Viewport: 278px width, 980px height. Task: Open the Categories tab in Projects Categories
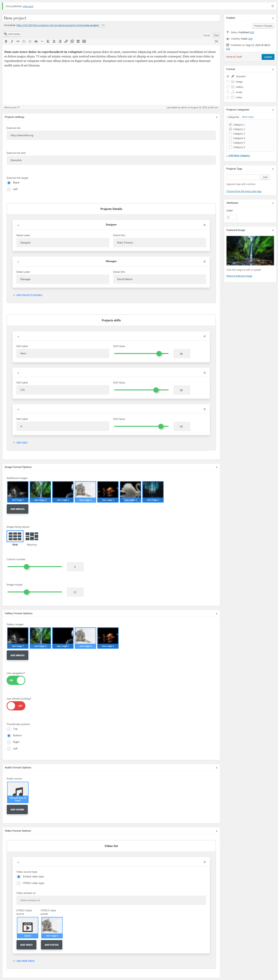[233, 117]
